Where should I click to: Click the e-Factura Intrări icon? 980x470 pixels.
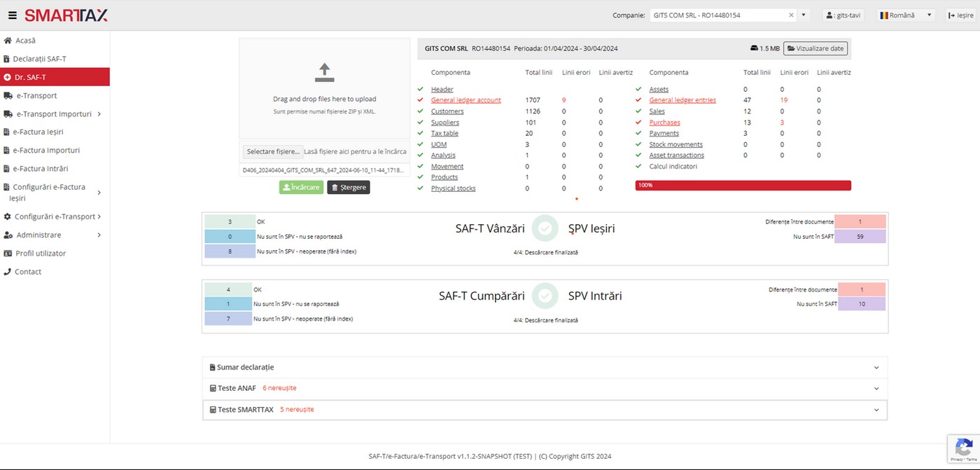tap(7, 168)
